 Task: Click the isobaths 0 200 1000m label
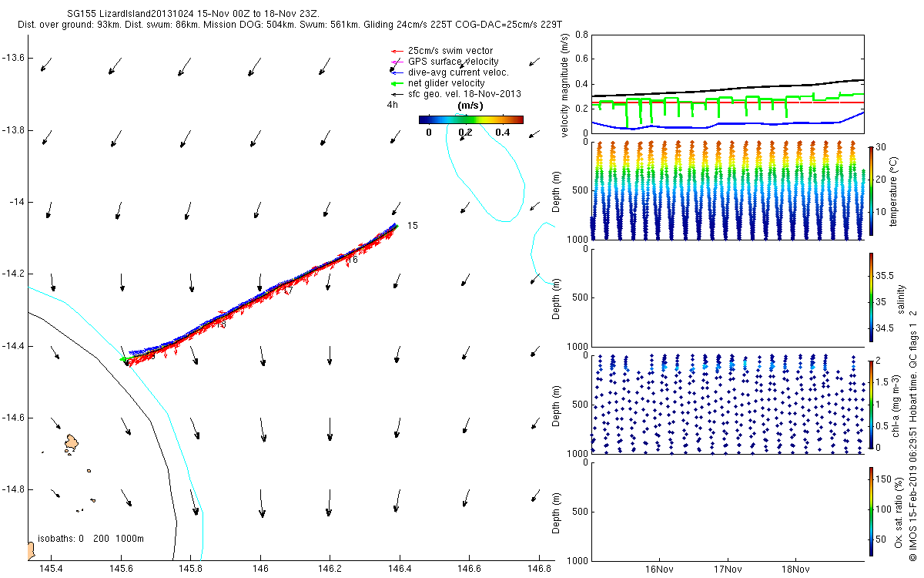(x=91, y=539)
